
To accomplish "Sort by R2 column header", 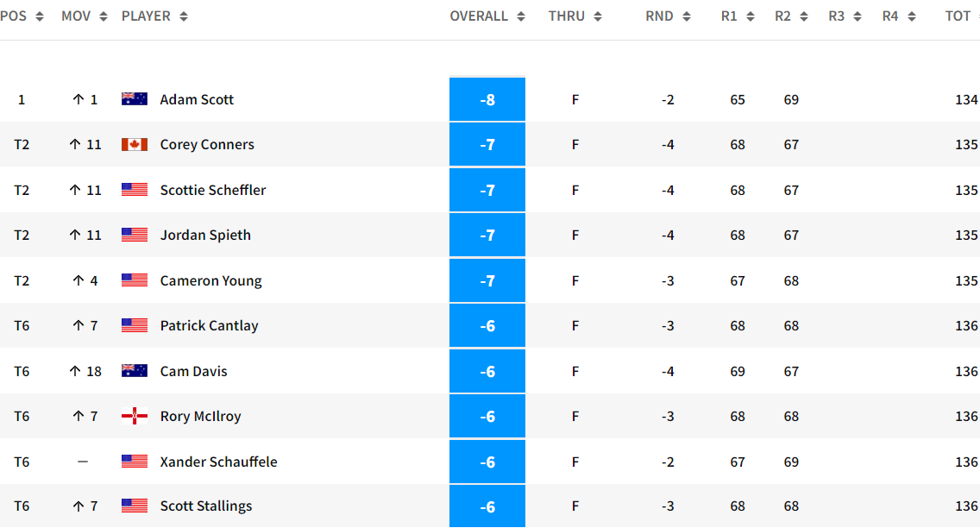I will click(x=791, y=16).
